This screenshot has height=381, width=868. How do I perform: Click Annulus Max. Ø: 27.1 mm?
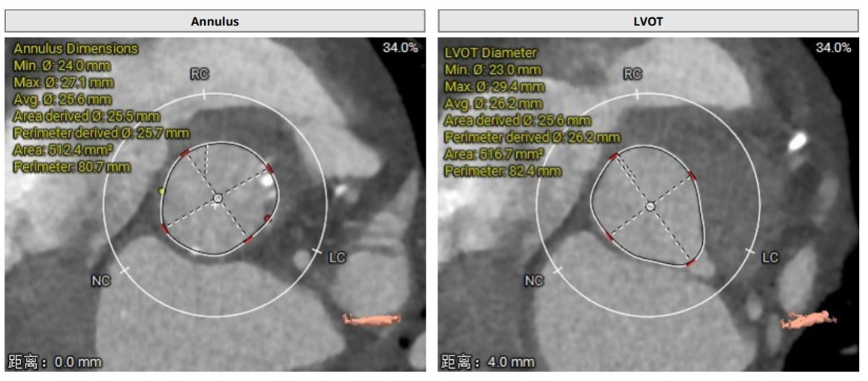click(63, 83)
